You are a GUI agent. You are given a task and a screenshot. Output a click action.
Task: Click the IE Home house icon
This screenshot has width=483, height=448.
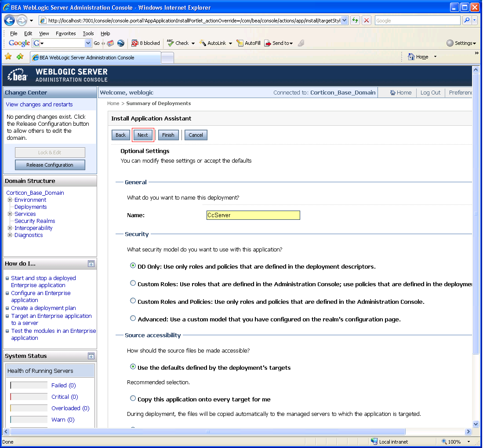click(x=411, y=57)
